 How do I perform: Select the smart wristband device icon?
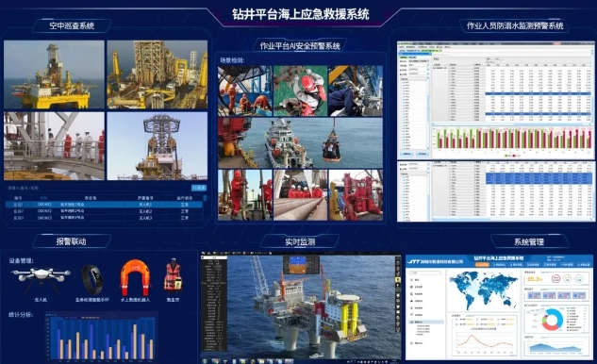92,279
